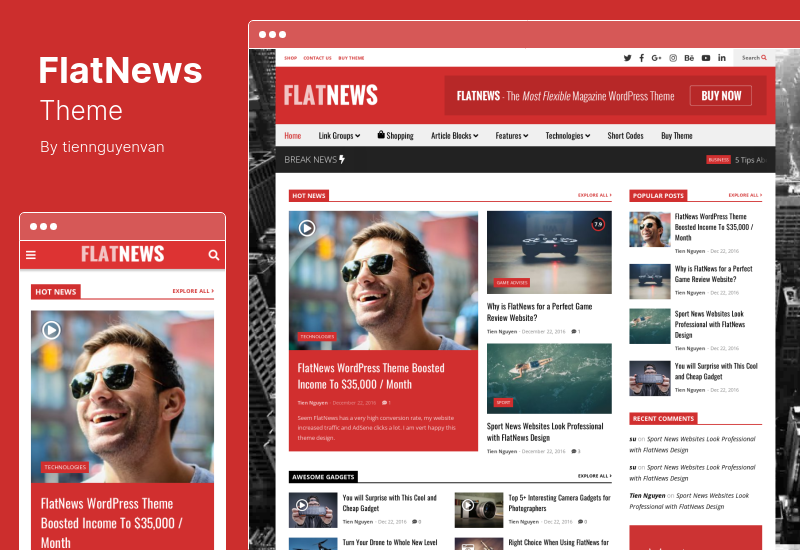Click Explore All in desktop Hot News
800x550 pixels.
(594, 195)
